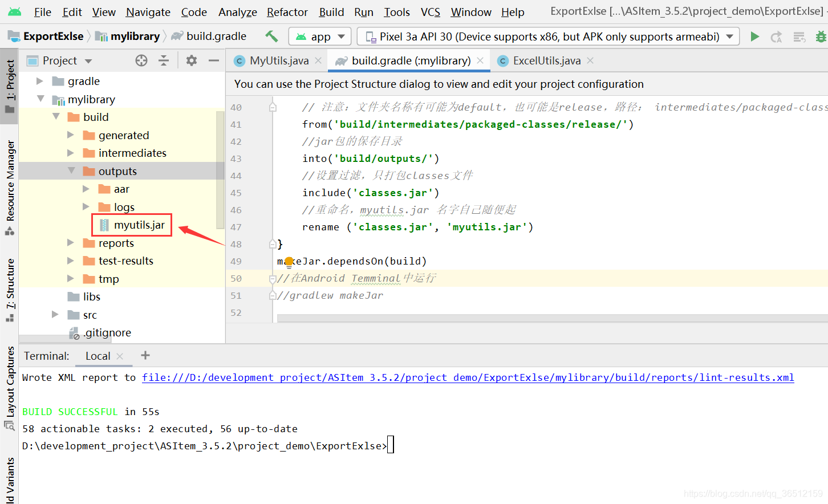
Task: Expand the src folder
Action: tap(55, 314)
